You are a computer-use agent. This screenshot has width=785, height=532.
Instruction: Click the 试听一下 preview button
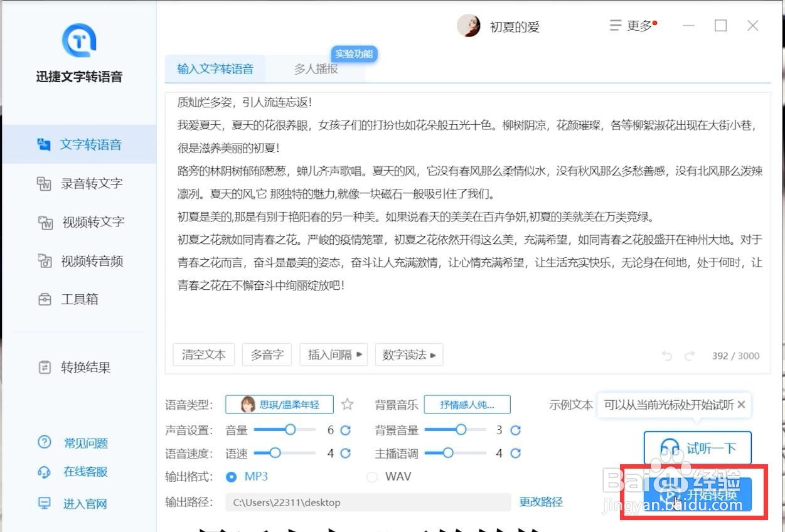(x=698, y=448)
